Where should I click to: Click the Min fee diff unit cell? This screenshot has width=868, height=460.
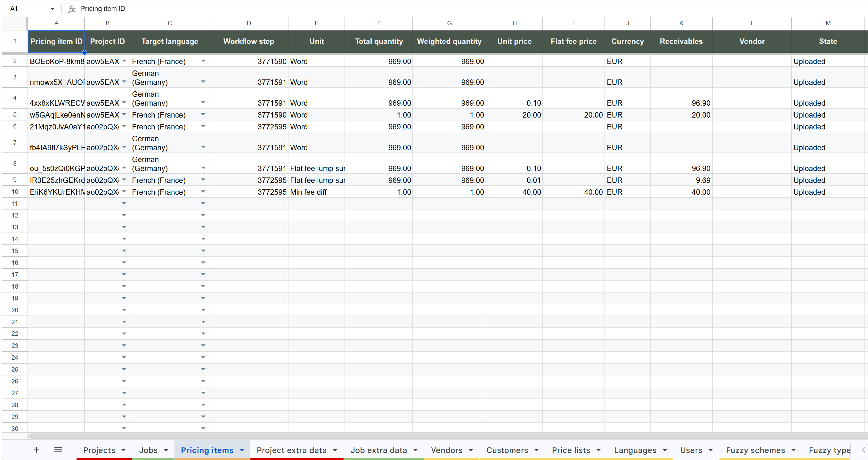[x=316, y=192]
